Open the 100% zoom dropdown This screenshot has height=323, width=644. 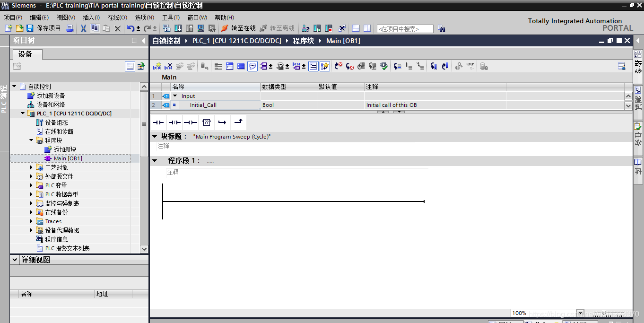581,313
